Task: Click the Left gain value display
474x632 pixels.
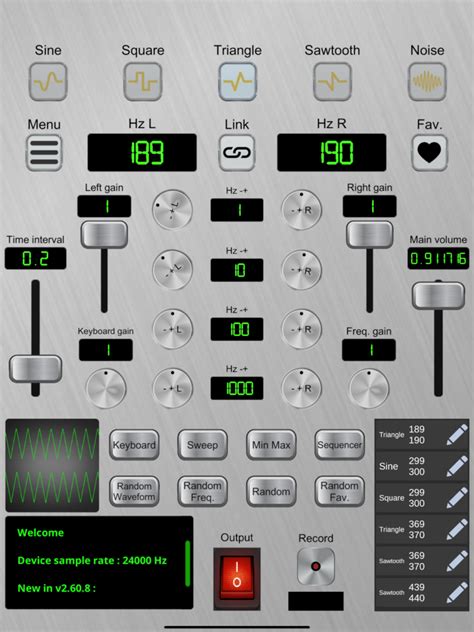Action: [x=104, y=206]
